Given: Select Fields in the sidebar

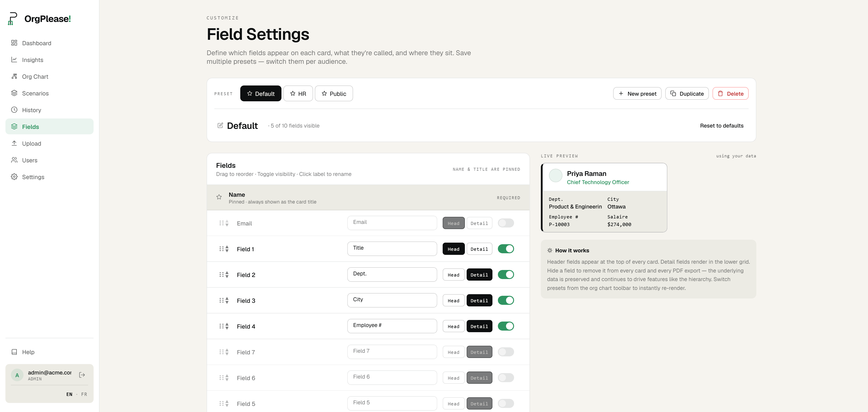Looking at the screenshot, I should point(49,127).
